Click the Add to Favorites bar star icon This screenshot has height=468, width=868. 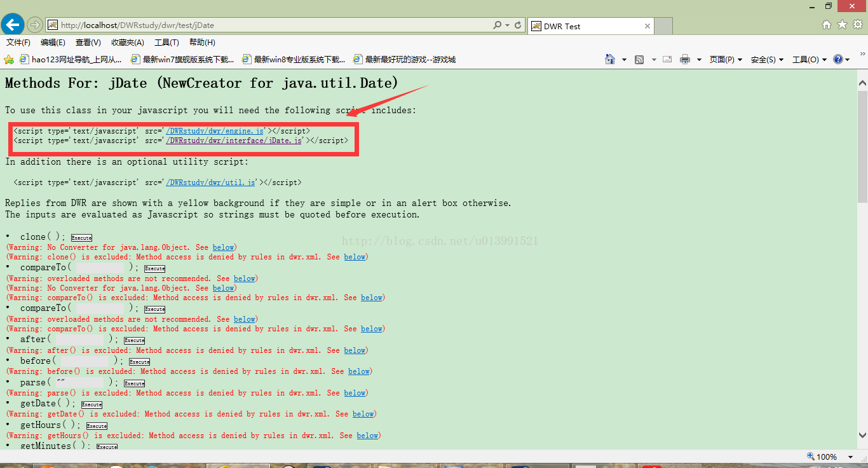pos(9,59)
